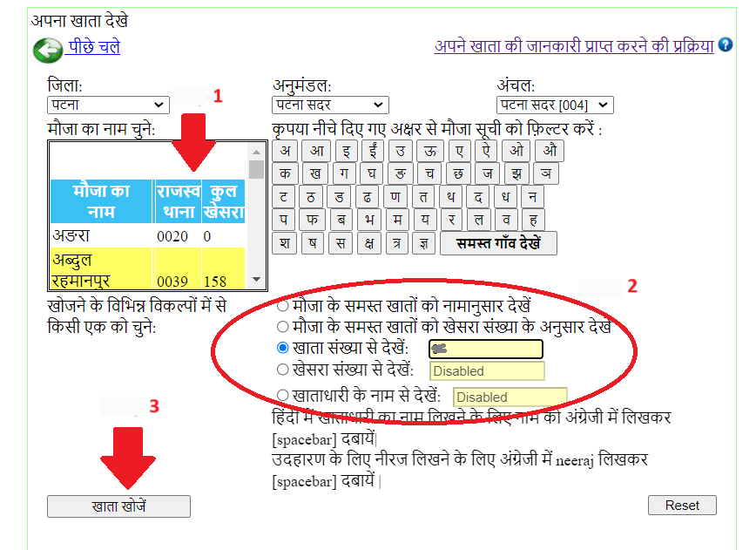The image size is (756, 550).
Task: Click the मौजा का नाम column header
Action: (101, 201)
